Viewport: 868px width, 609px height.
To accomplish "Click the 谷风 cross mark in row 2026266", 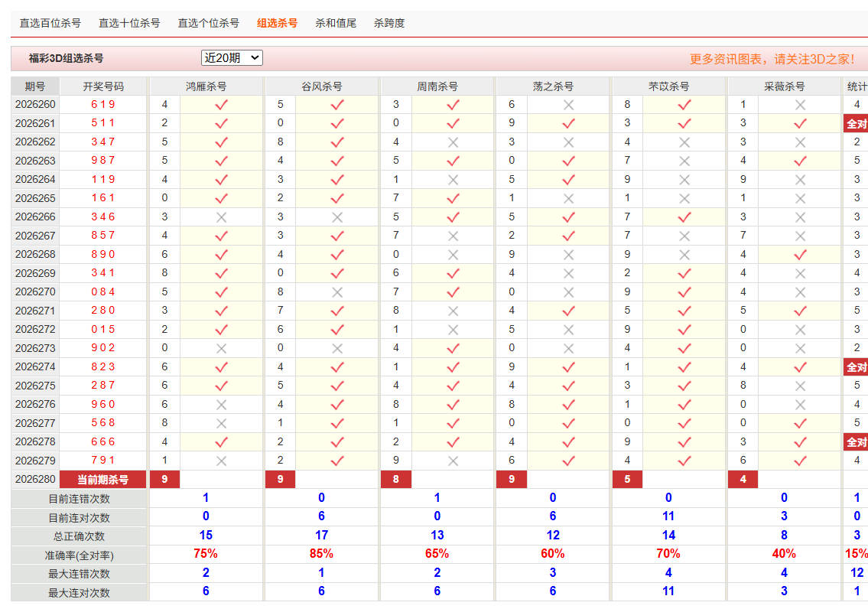I will (337, 217).
